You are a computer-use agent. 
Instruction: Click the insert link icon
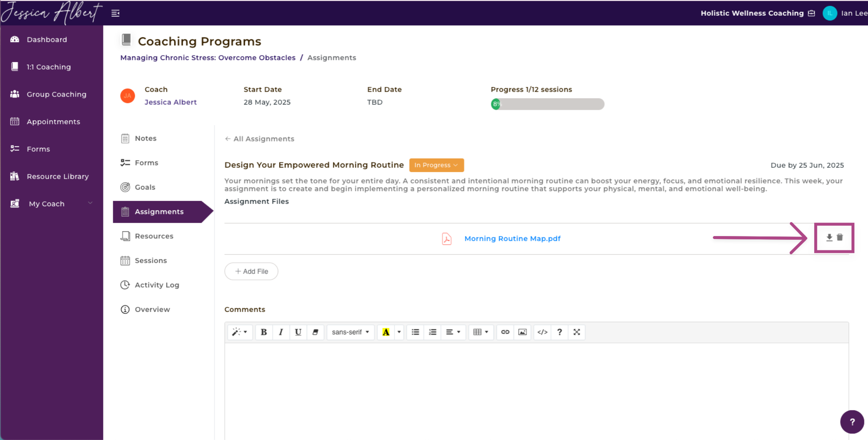click(505, 332)
